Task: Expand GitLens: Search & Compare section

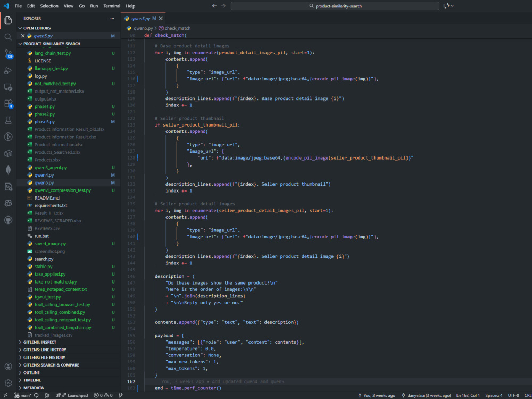Action: 69,365
